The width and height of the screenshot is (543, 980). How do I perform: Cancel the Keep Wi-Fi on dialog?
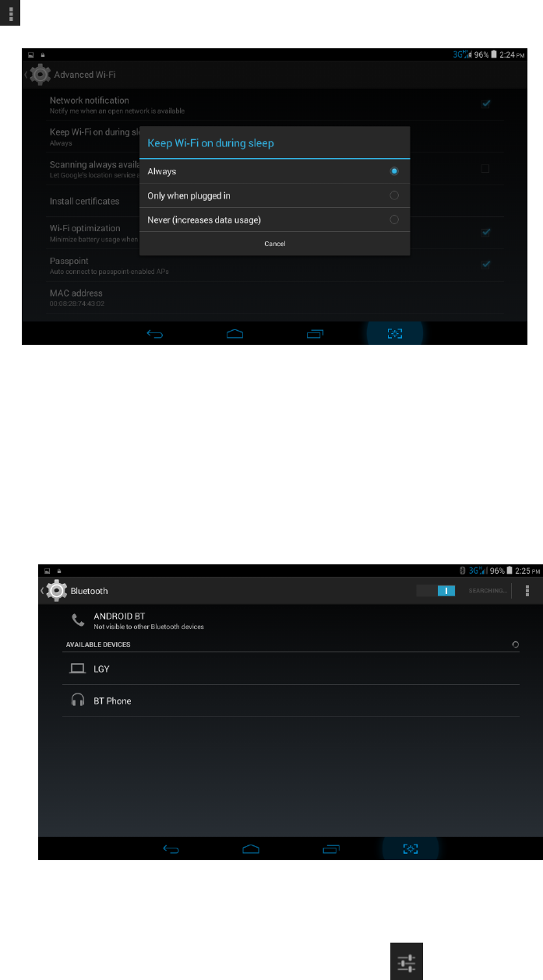click(x=274, y=244)
